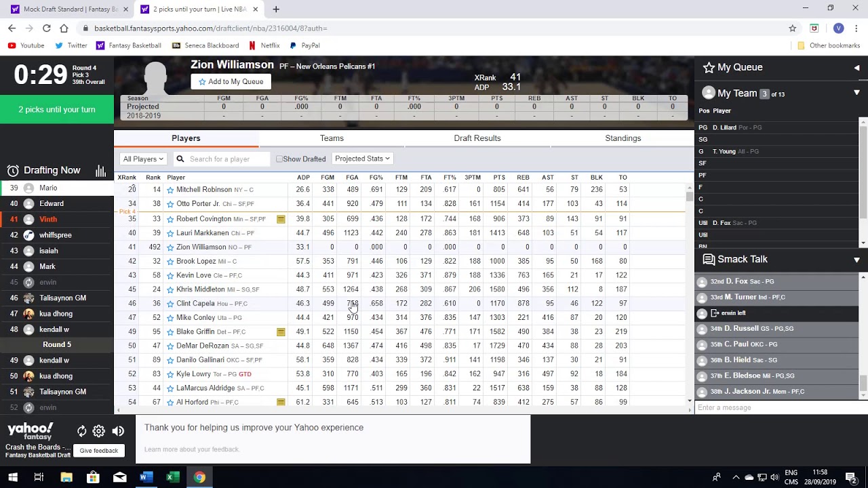Toggle queue star for Zion Williamson row
Image resolution: width=868 pixels, height=488 pixels.
[x=170, y=247]
